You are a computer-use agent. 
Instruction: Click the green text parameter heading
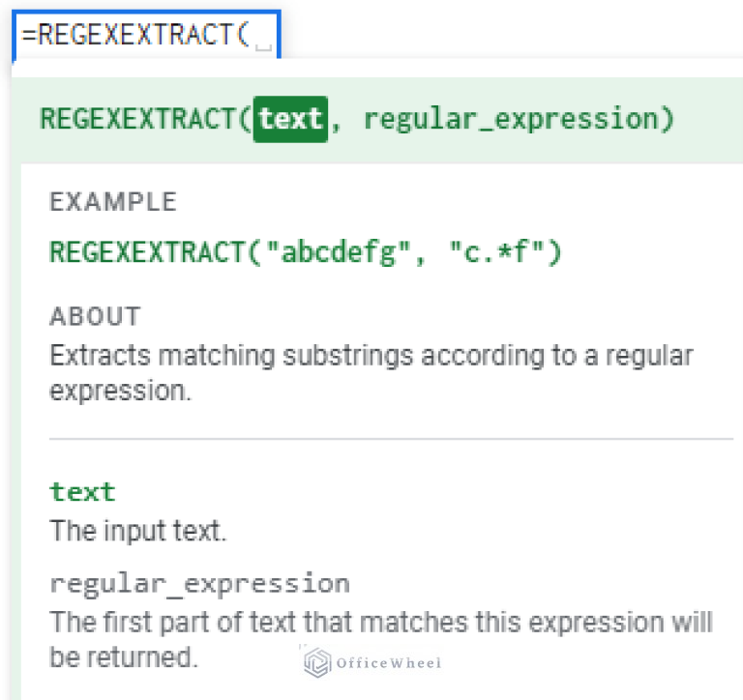coord(82,491)
